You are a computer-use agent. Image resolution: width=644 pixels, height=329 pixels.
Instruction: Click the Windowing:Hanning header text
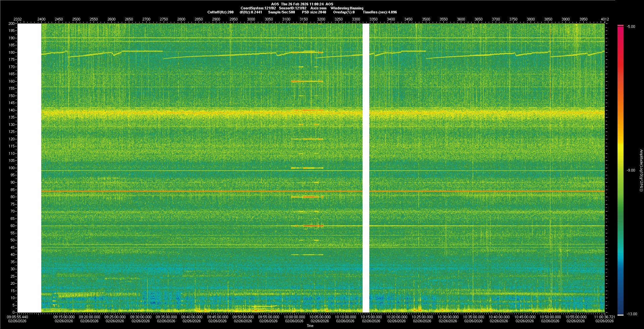(347, 8)
